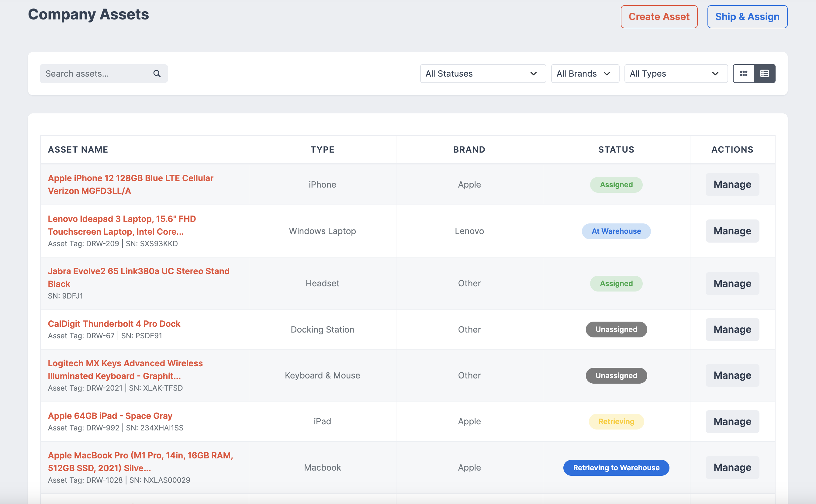Click the Windows Laptop type cell

click(322, 231)
